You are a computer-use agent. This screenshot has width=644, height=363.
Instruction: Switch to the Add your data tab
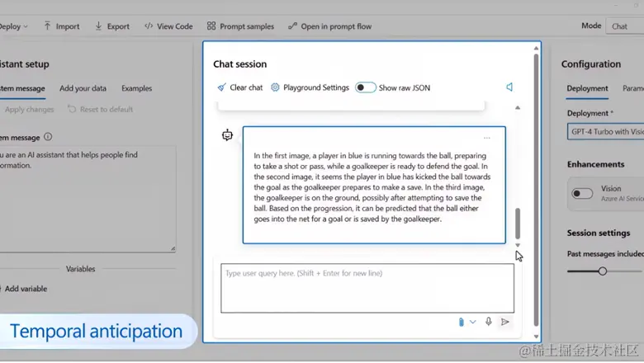pos(83,88)
